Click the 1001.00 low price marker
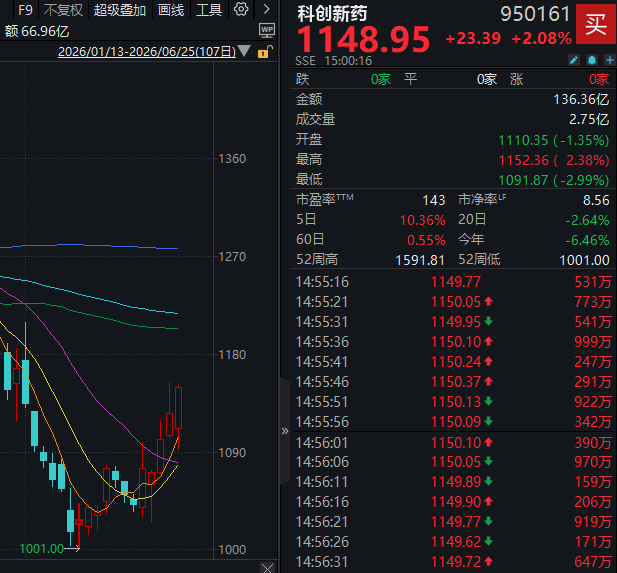The height and width of the screenshot is (573, 617). [x=41, y=548]
